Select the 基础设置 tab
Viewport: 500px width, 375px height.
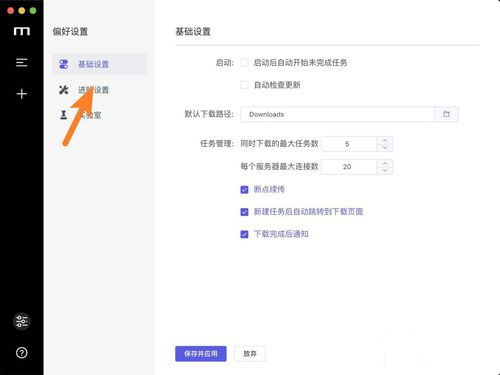click(x=99, y=64)
